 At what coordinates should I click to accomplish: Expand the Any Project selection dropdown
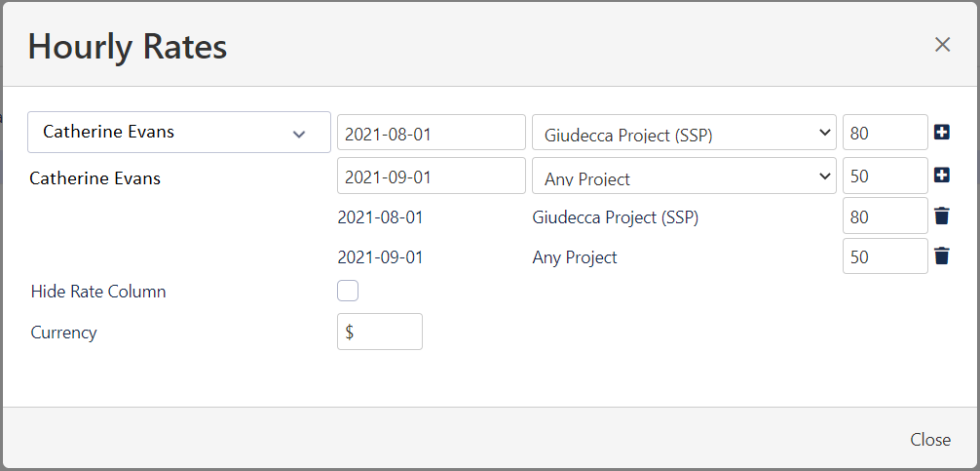pos(684,177)
